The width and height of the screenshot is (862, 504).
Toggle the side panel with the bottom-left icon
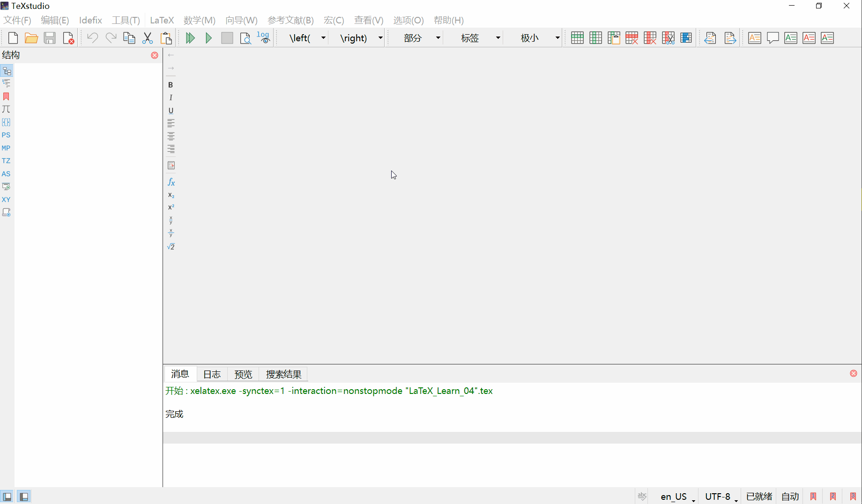click(7, 497)
